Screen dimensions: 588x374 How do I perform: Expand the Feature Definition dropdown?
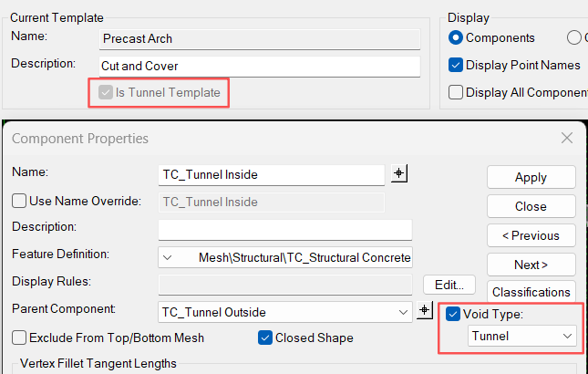coord(168,258)
